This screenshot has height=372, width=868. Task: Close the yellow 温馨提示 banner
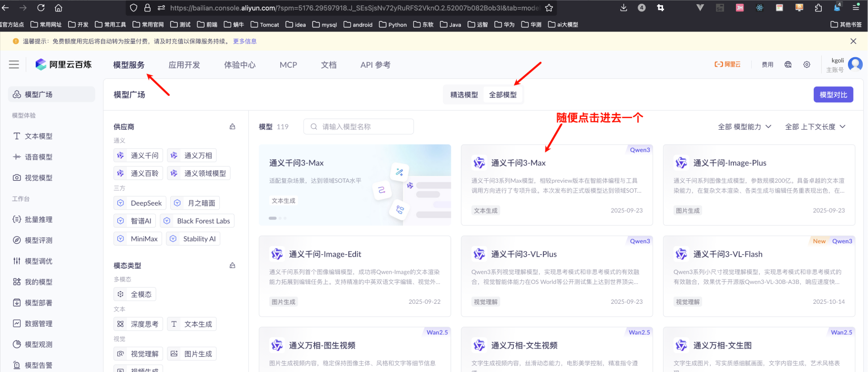[853, 41]
